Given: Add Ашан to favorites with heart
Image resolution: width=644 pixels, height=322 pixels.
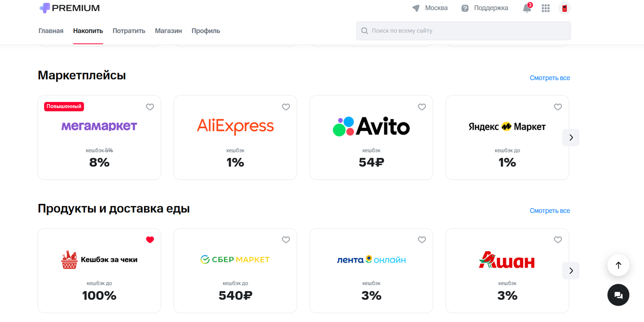Looking at the screenshot, I should click(558, 240).
